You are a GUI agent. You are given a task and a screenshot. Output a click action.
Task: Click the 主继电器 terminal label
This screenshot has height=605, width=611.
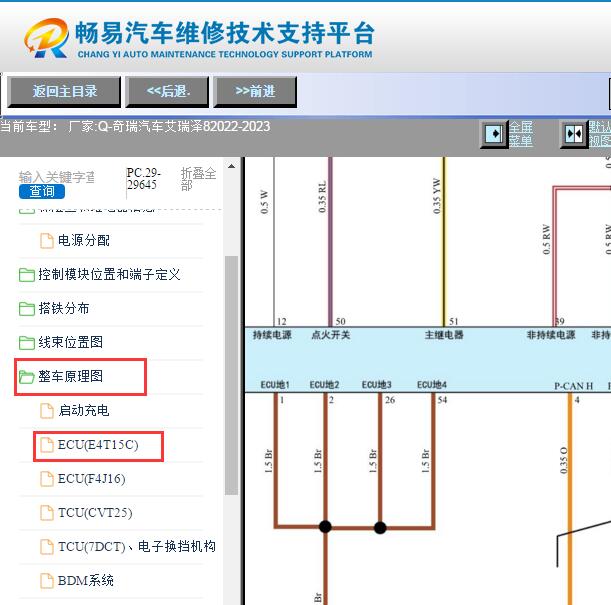point(444,335)
